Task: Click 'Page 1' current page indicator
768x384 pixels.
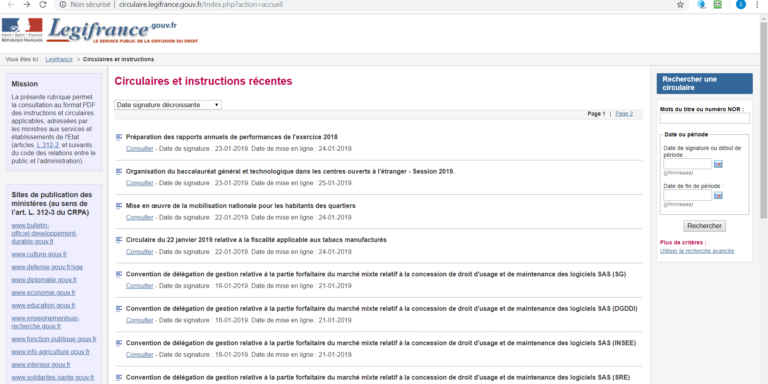Action: pos(597,114)
